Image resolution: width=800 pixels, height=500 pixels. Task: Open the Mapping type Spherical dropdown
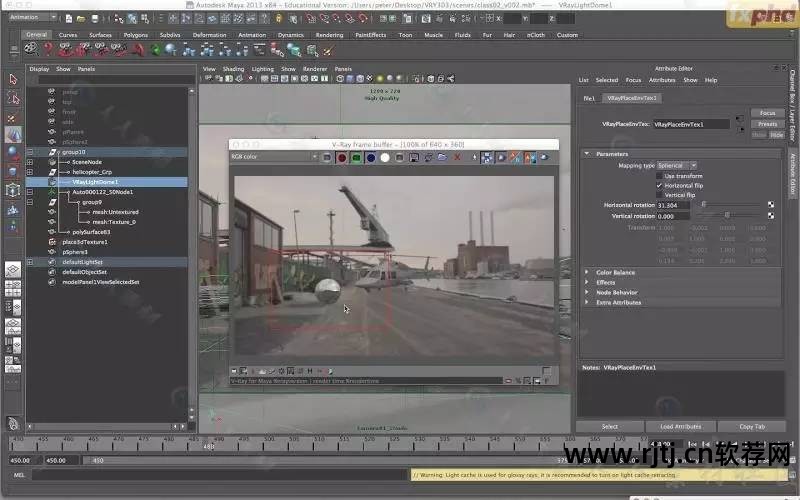point(677,165)
